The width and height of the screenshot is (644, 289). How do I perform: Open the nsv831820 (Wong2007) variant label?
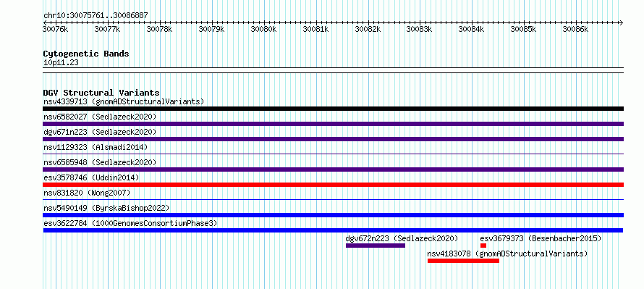pyautogui.click(x=87, y=193)
